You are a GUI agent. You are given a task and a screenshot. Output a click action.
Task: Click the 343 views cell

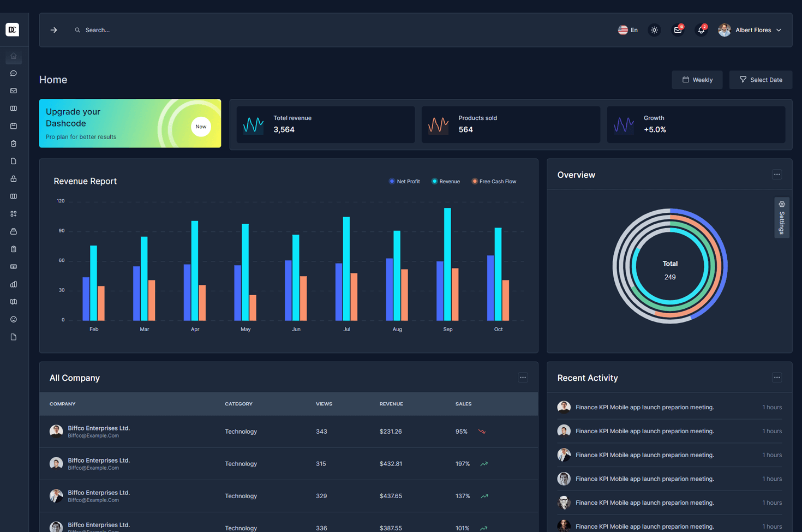pos(321,432)
